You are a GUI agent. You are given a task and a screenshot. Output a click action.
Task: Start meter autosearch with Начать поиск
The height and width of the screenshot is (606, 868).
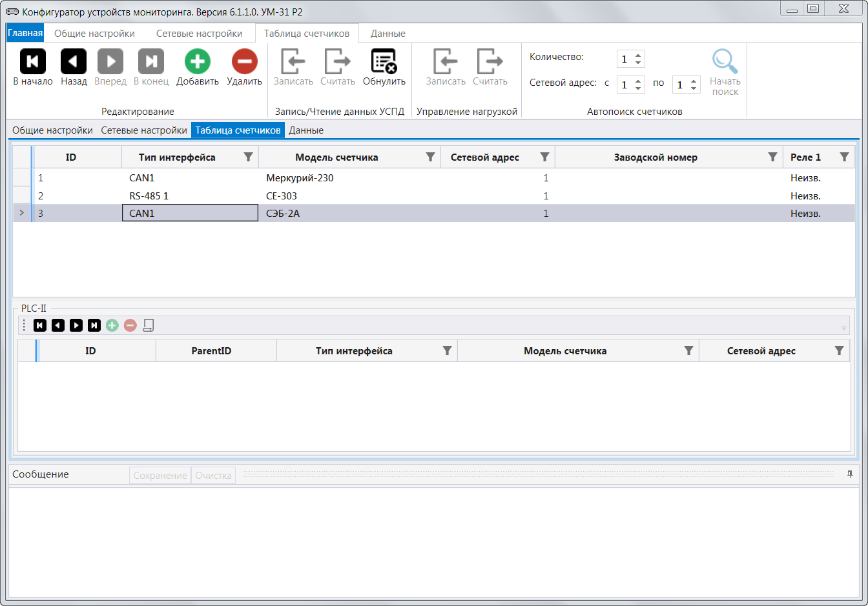click(725, 72)
